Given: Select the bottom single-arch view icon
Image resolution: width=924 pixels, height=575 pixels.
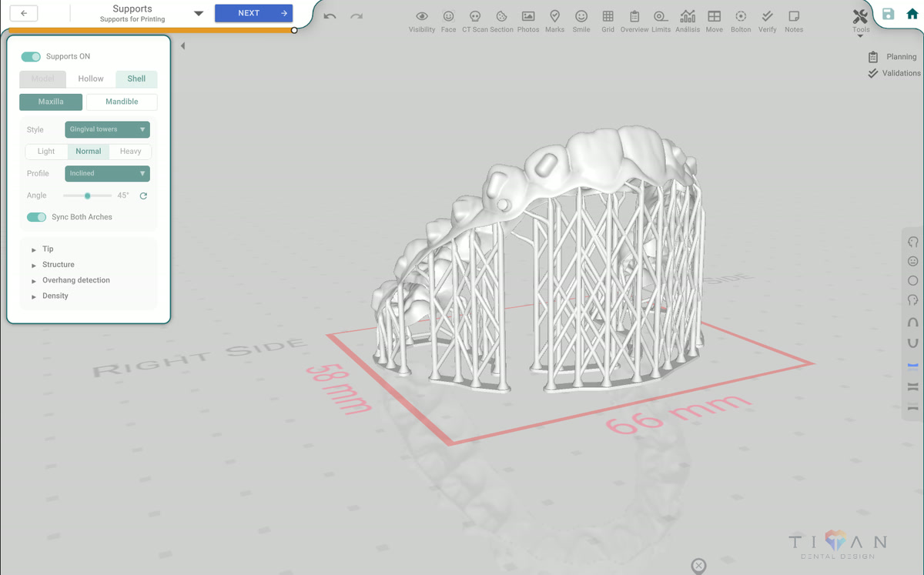Looking at the screenshot, I should [913, 407].
